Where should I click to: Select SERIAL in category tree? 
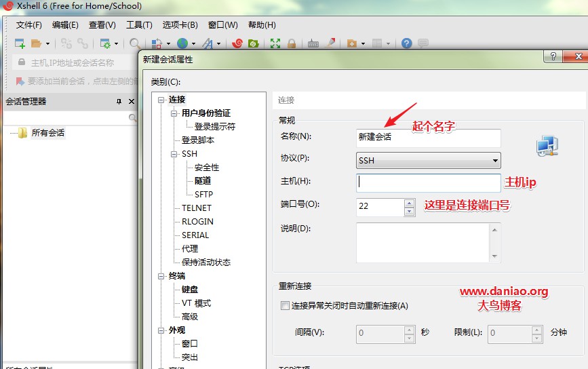click(195, 235)
